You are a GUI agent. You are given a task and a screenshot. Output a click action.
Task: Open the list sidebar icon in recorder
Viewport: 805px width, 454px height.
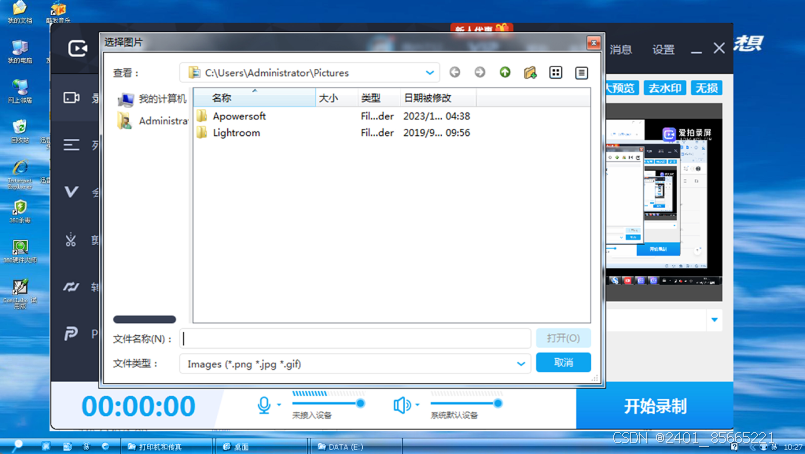(x=71, y=145)
